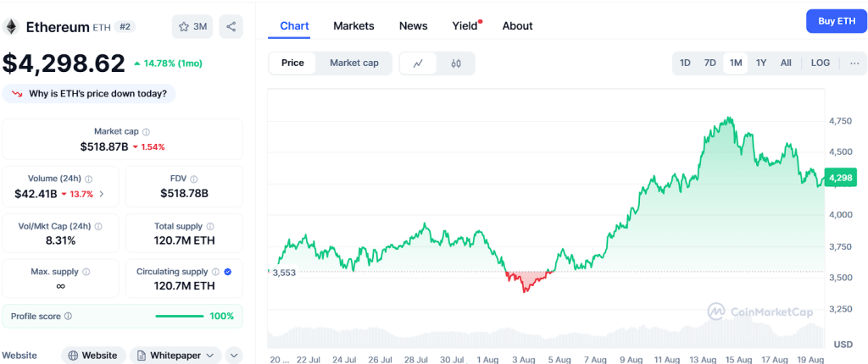The height and width of the screenshot is (364, 868).
Task: Click the 3 Aug date axis label
Action: [x=523, y=360]
